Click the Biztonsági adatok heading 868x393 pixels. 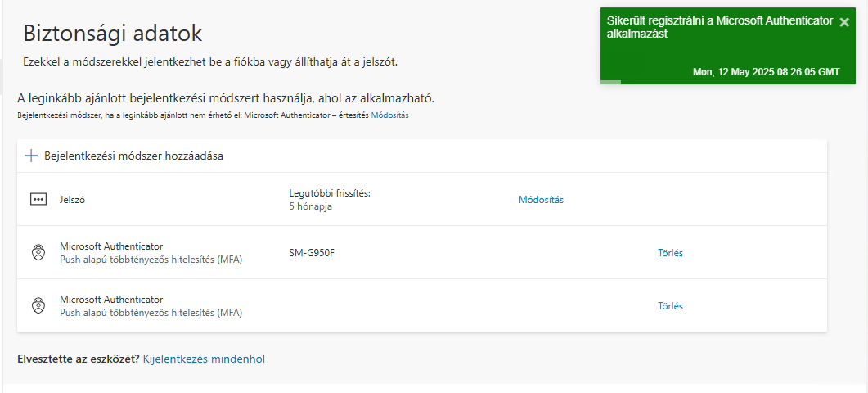pos(113,34)
